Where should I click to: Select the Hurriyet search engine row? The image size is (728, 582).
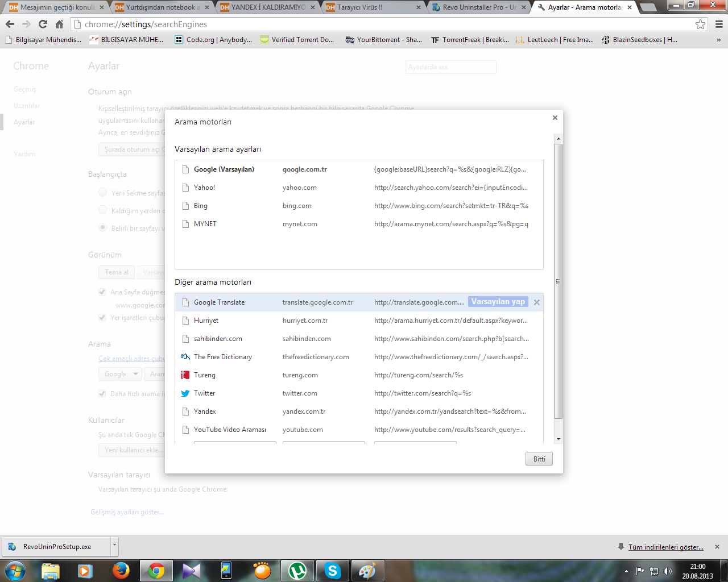pos(359,321)
